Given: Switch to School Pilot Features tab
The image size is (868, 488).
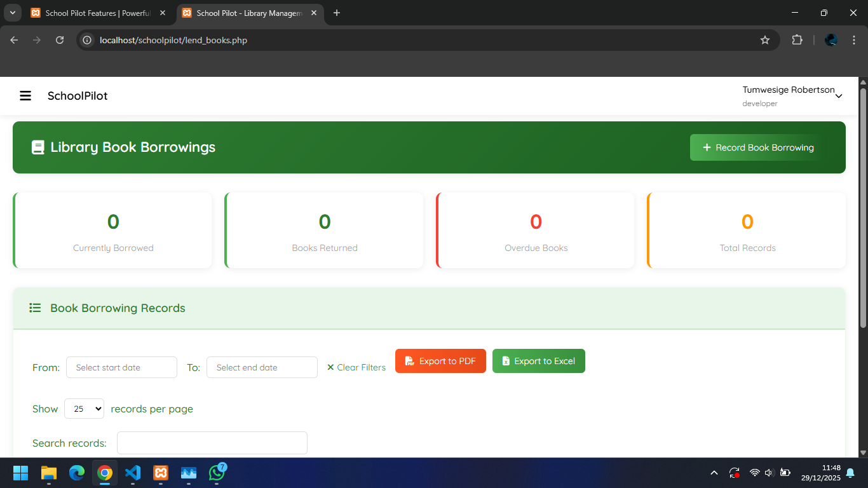Looking at the screenshot, I should (95, 13).
